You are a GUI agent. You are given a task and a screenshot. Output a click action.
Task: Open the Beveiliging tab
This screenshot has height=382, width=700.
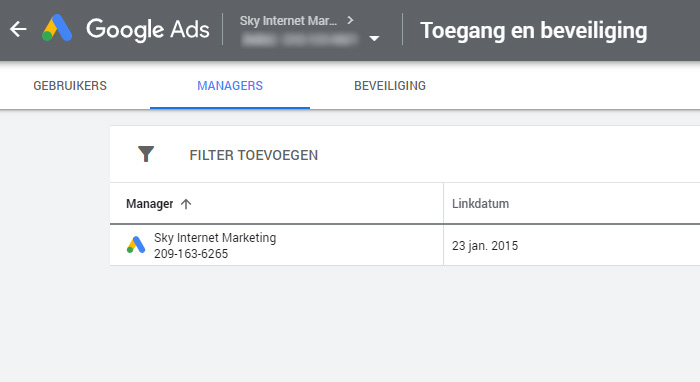pyautogui.click(x=390, y=86)
